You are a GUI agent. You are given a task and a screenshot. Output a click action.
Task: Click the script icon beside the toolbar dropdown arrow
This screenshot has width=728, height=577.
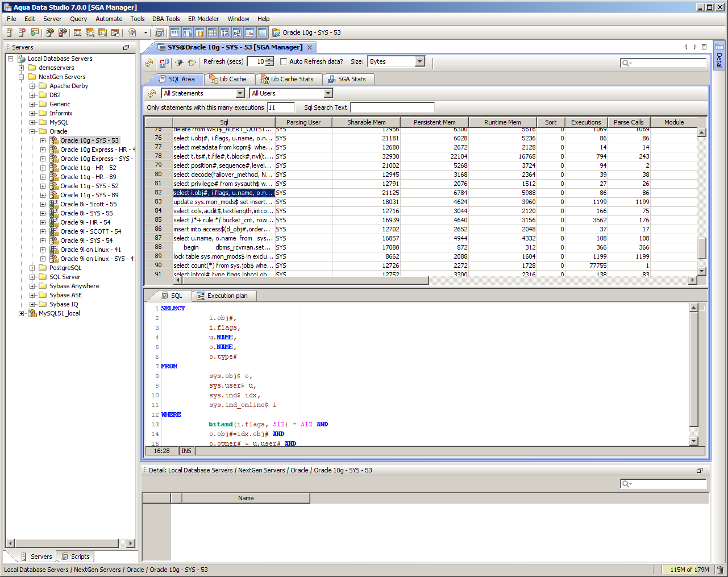tap(132, 32)
